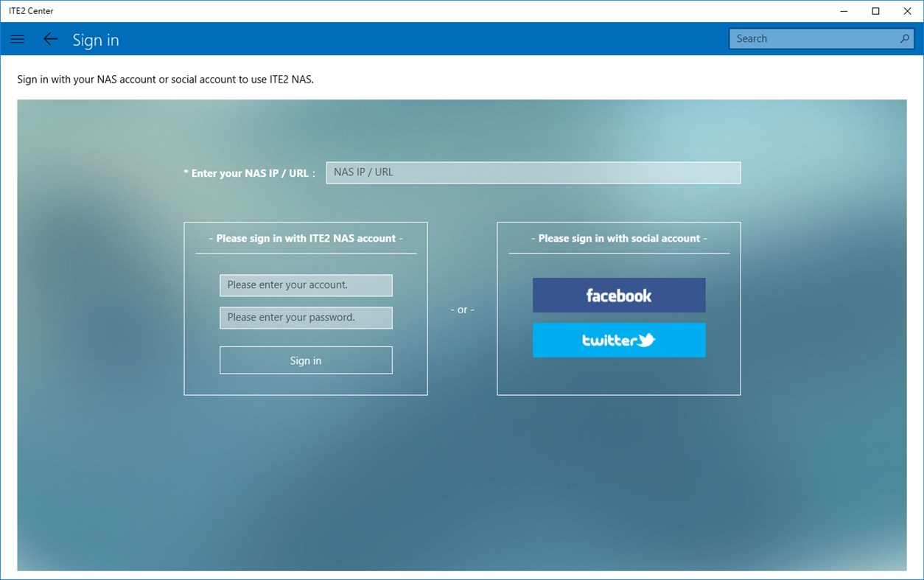Viewport: 924px width, 580px height.
Task: Focus the account entry field
Action: pyautogui.click(x=305, y=285)
